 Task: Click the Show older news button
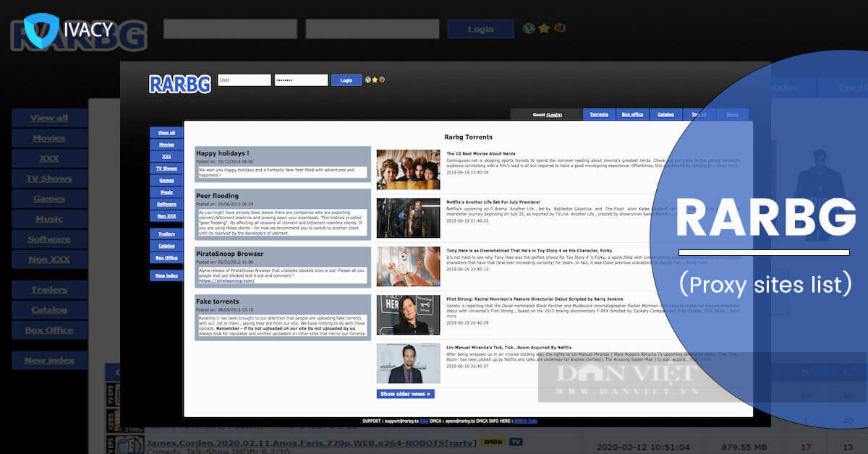(x=405, y=394)
